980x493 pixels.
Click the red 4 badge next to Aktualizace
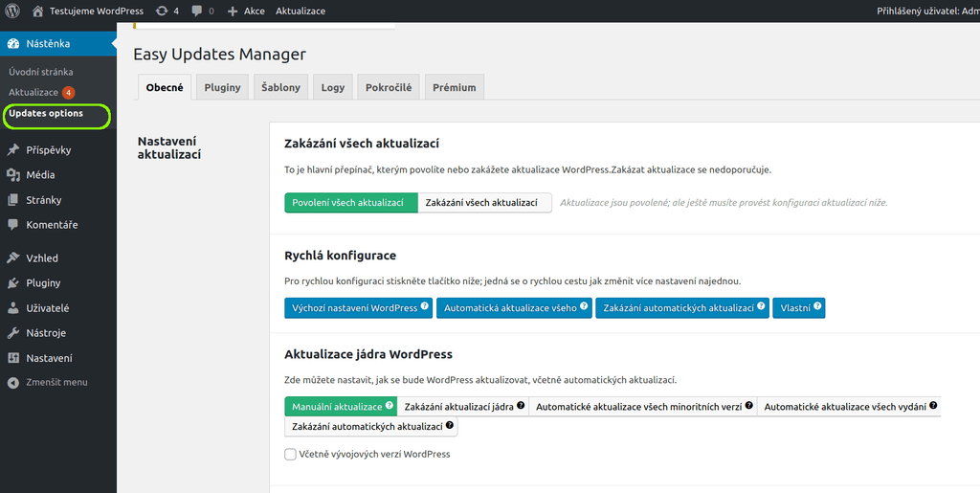[68, 93]
